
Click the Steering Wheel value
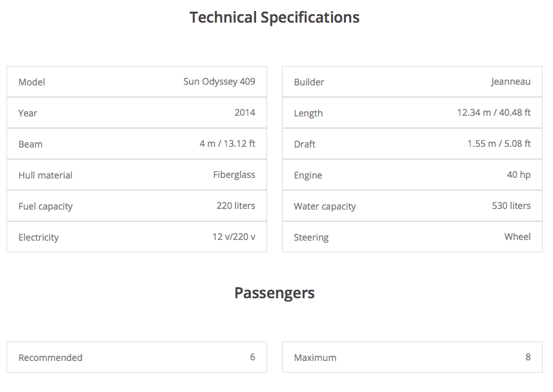517,237
